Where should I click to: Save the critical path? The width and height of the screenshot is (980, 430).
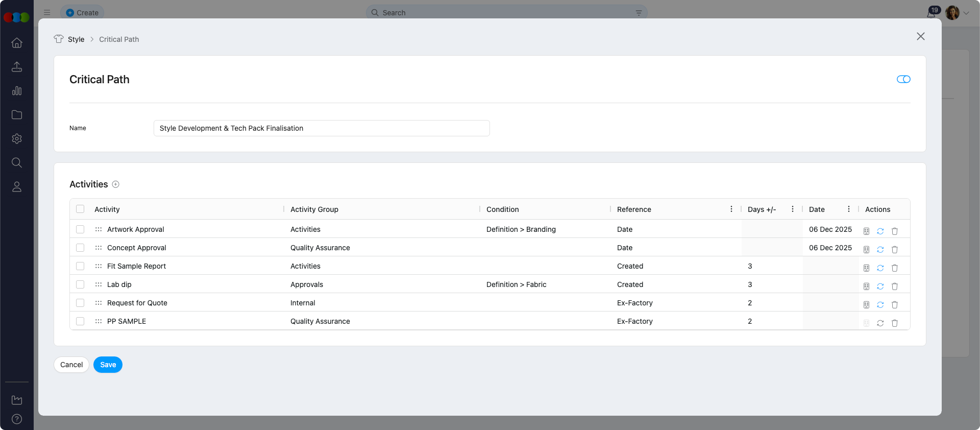point(108,365)
